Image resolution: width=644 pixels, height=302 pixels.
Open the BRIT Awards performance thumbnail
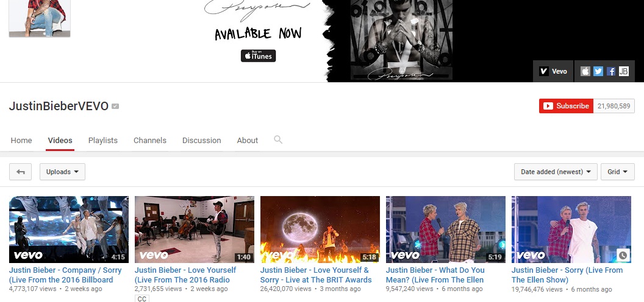[x=320, y=230]
